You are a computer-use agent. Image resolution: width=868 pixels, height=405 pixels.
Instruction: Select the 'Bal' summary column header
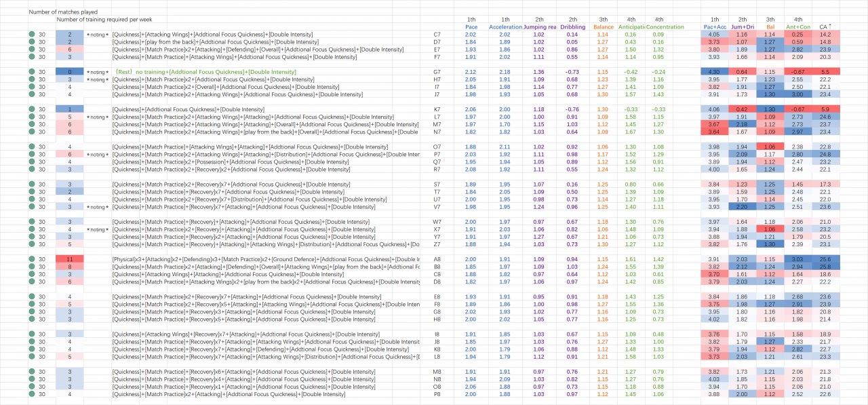[770, 26]
